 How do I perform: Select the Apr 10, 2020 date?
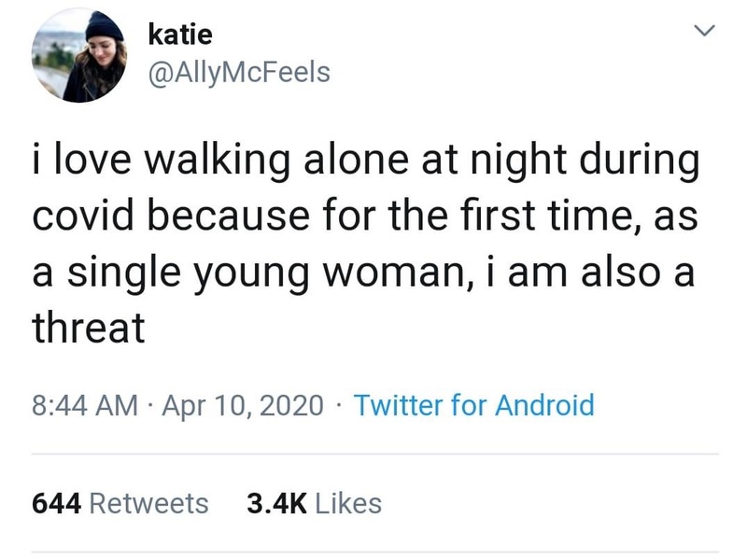click(245, 405)
